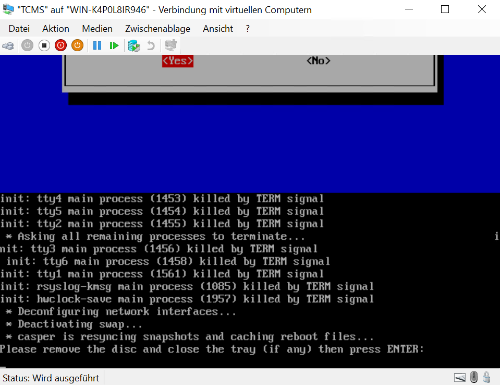Create a checkpoint using the toolbar icon

[x=134, y=45]
